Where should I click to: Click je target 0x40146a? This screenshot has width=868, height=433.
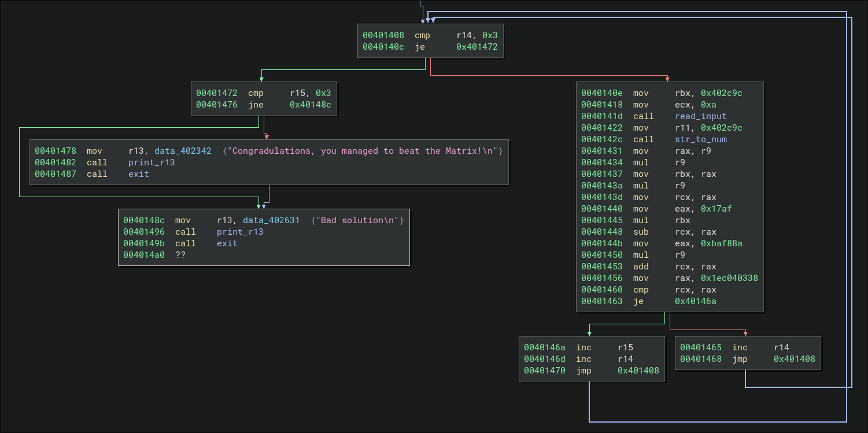click(x=696, y=301)
